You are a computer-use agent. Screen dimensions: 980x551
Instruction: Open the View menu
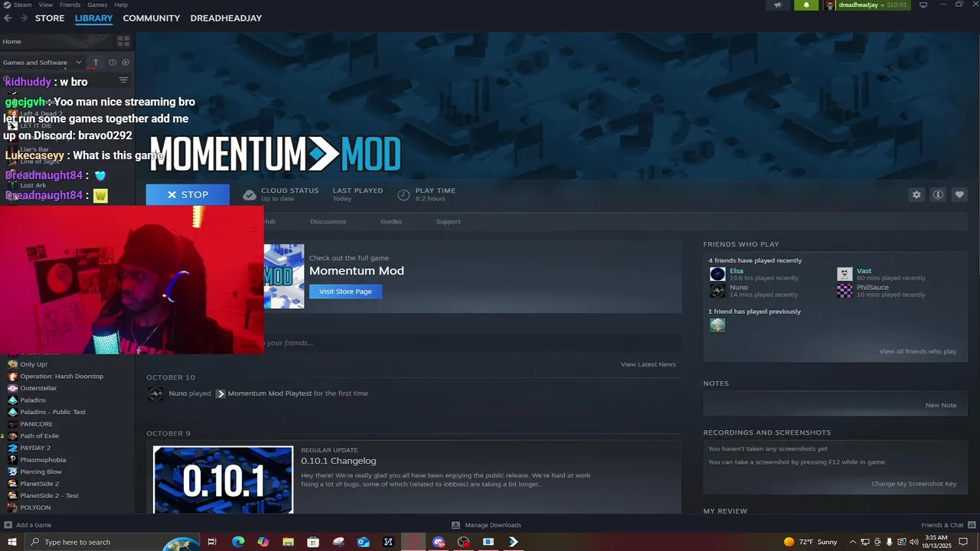[45, 5]
